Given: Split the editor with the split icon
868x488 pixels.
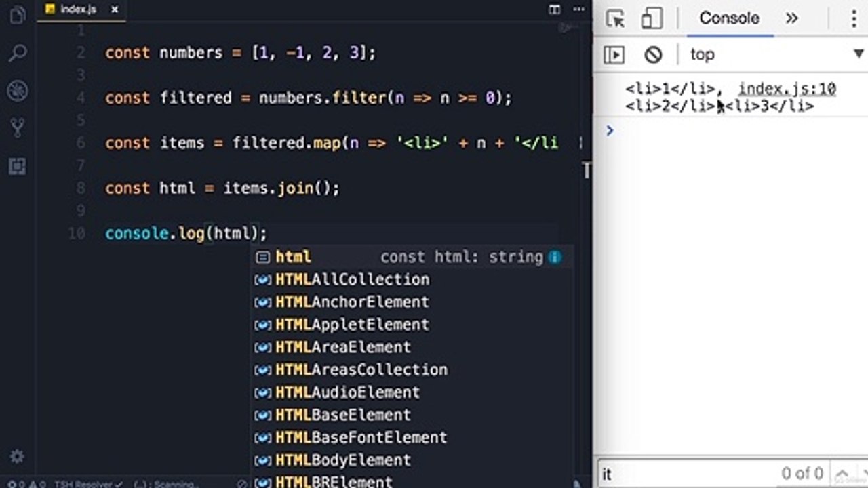Looking at the screenshot, I should pyautogui.click(x=555, y=9).
